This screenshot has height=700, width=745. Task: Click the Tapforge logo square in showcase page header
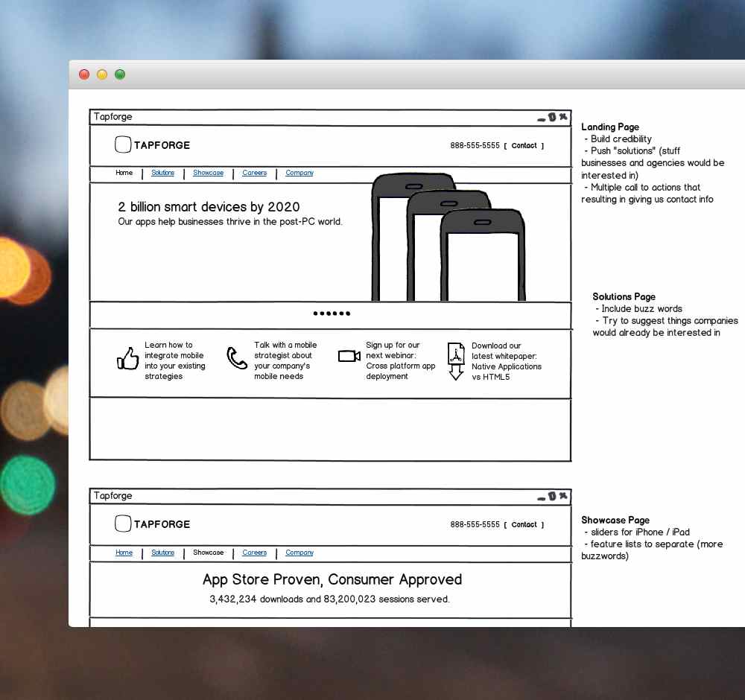coord(123,524)
